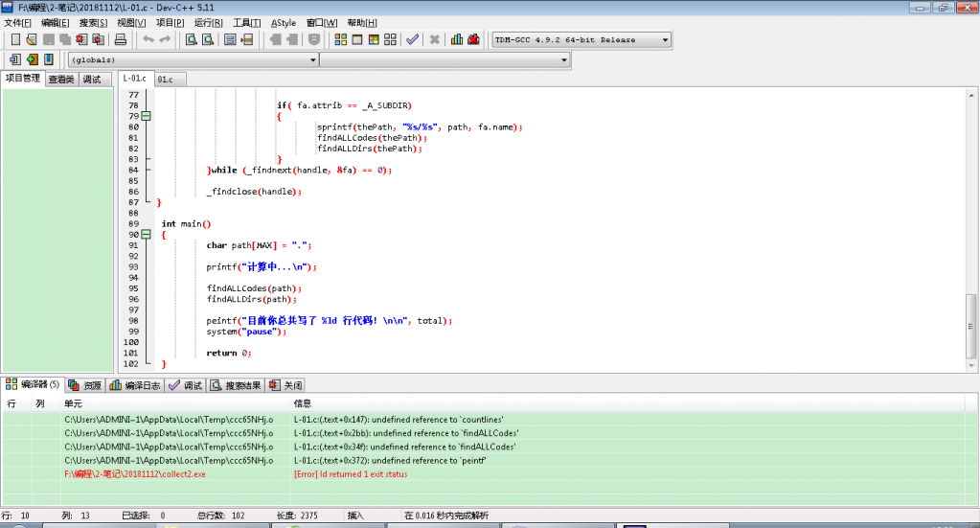Screen dimensions: 980x528
Task: Open the 文件[F] menu
Action: click(x=17, y=22)
